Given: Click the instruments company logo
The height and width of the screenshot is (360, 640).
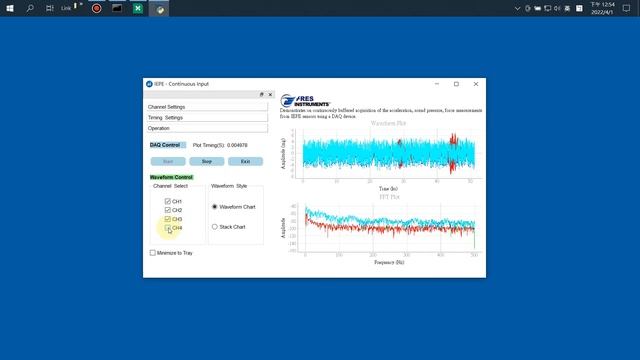Looking at the screenshot, I should tap(305, 101).
